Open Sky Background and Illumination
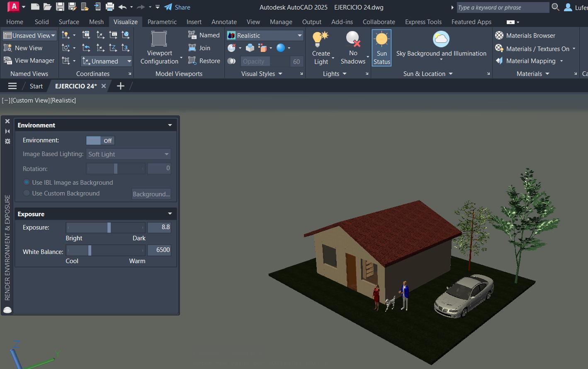 [441, 40]
